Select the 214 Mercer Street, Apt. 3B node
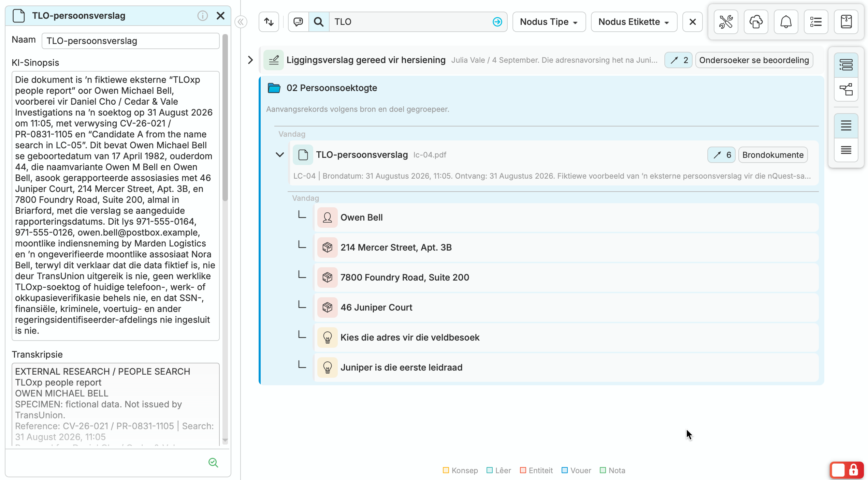The width and height of the screenshot is (868, 480). click(x=566, y=247)
